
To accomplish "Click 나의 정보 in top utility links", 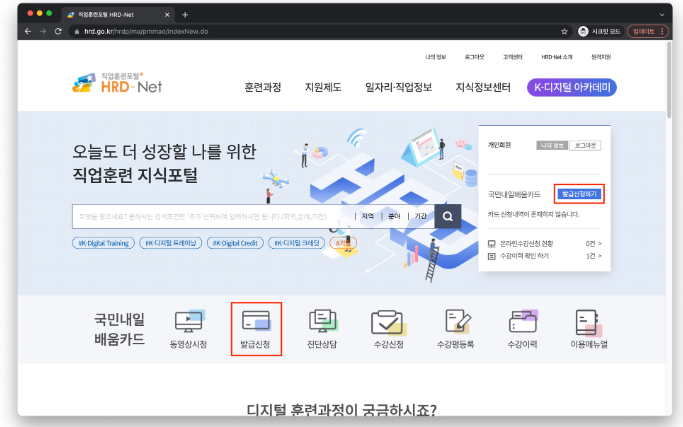I will tap(436, 57).
